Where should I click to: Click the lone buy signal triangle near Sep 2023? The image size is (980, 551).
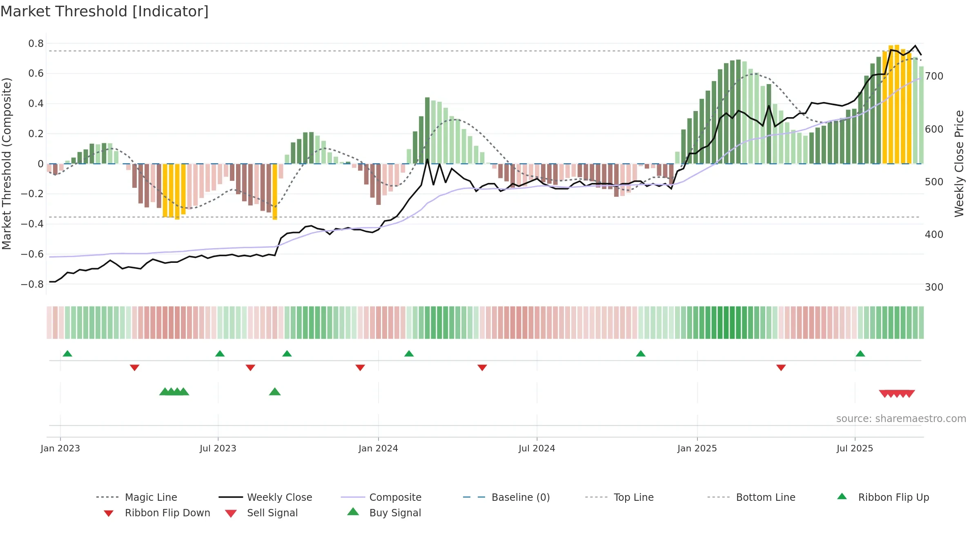tap(275, 392)
